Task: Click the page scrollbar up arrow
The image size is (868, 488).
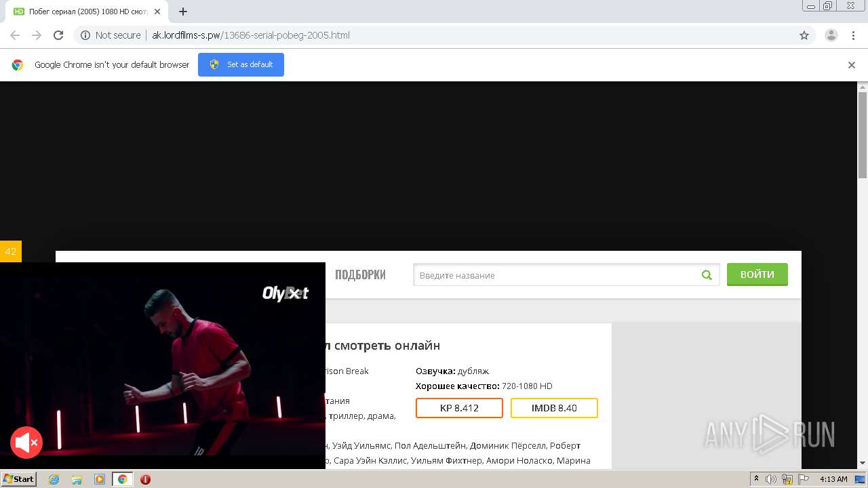Action: tap(863, 87)
